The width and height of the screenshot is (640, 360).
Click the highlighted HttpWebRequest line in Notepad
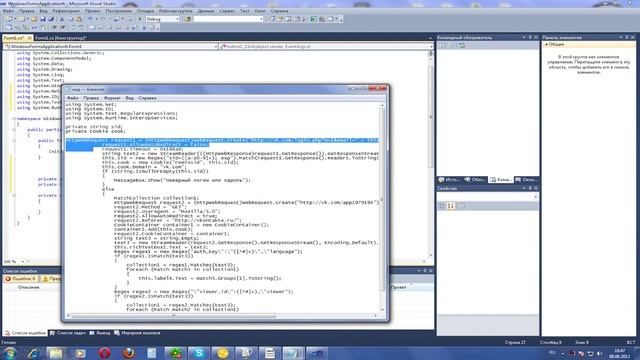click(x=222, y=140)
